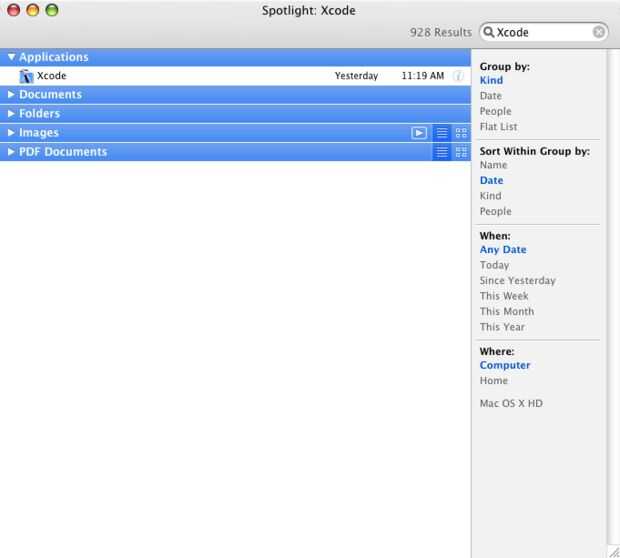Expand the PDF Documents group
620x558 pixels.
11,151
